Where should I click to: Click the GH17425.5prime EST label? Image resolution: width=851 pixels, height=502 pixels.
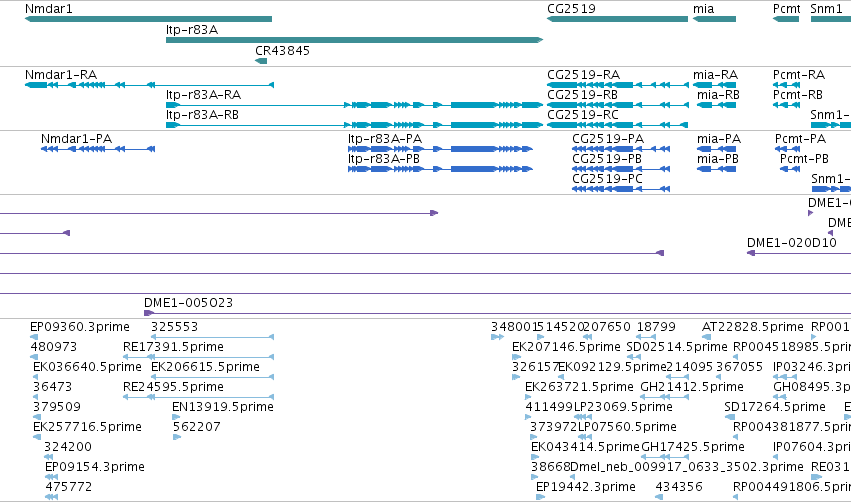693,447
